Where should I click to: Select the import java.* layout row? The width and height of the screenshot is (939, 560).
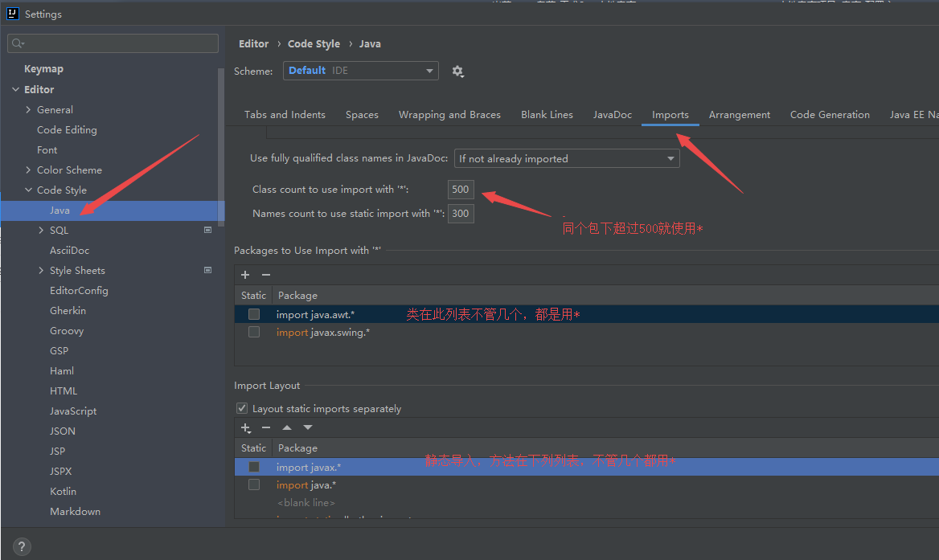tap(587, 484)
